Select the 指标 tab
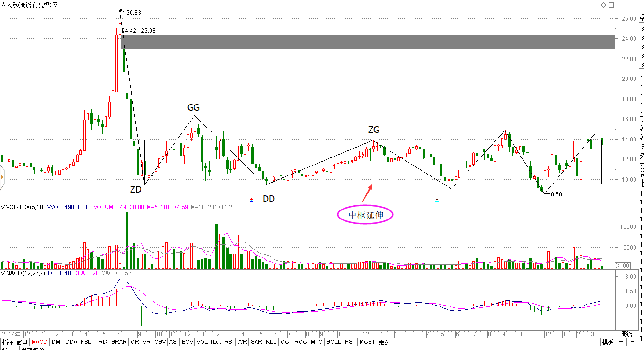 tap(8, 342)
